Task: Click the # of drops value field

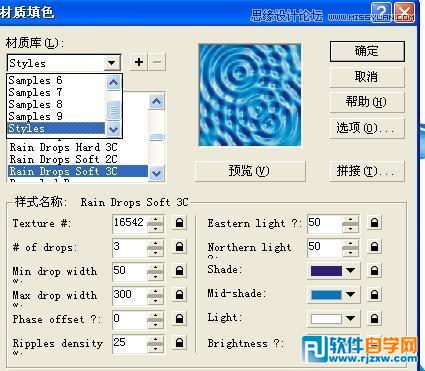Action: (x=129, y=247)
